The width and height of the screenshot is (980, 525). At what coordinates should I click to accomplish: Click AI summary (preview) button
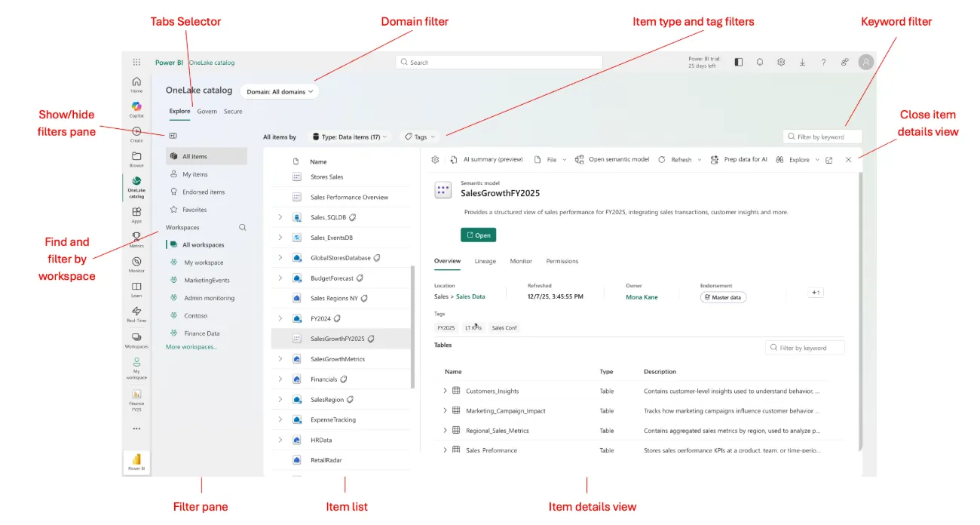(486, 160)
